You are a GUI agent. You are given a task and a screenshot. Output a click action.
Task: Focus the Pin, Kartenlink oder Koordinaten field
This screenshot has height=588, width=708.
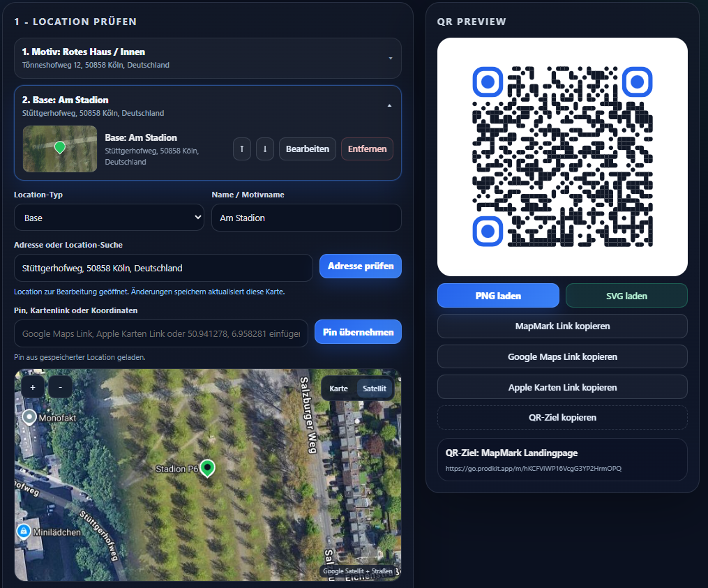tap(160, 333)
